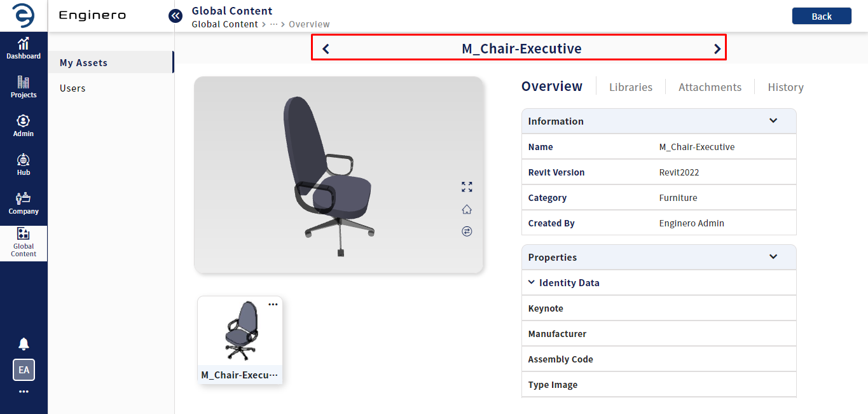
Task: Click the Back button
Action: click(822, 16)
